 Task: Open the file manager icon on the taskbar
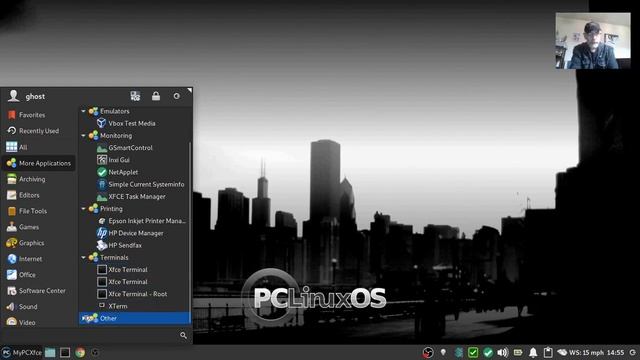pos(50,353)
